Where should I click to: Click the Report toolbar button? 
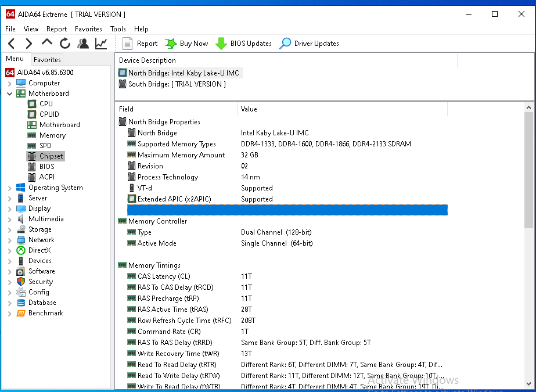tap(140, 44)
